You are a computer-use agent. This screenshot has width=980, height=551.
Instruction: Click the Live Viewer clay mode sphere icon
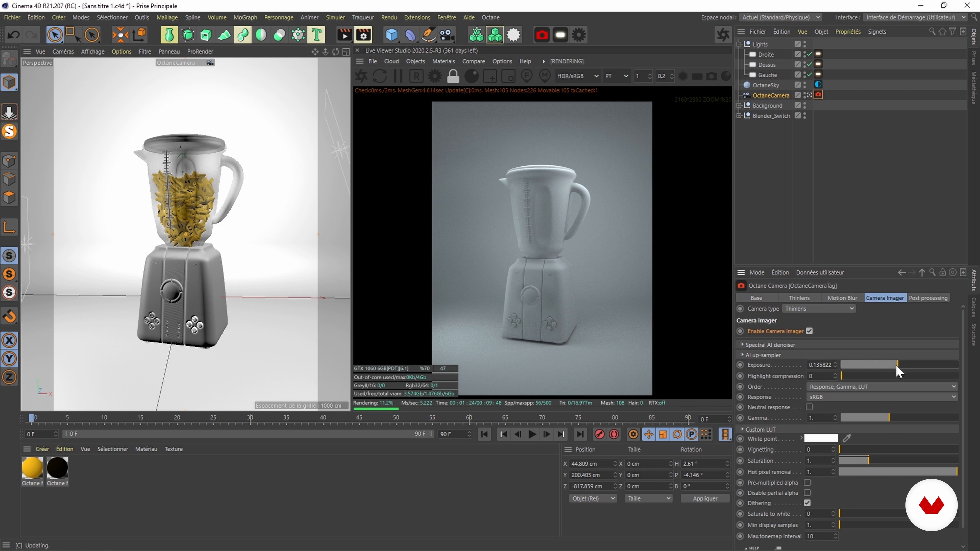coord(472,76)
